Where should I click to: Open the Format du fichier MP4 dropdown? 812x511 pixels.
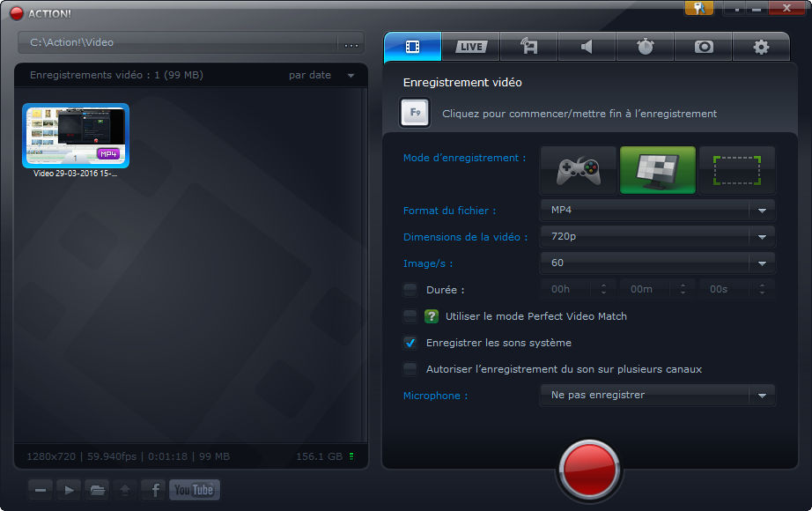[x=656, y=210]
